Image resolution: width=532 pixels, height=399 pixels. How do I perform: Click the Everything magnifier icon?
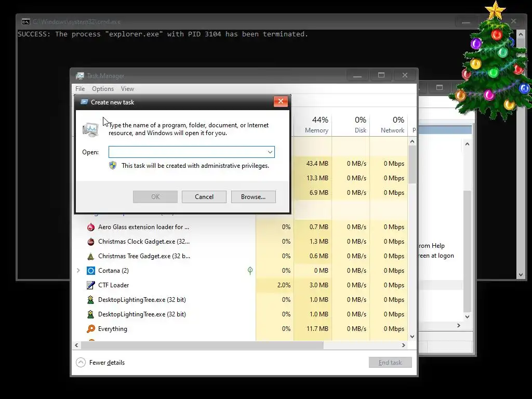(x=90, y=329)
